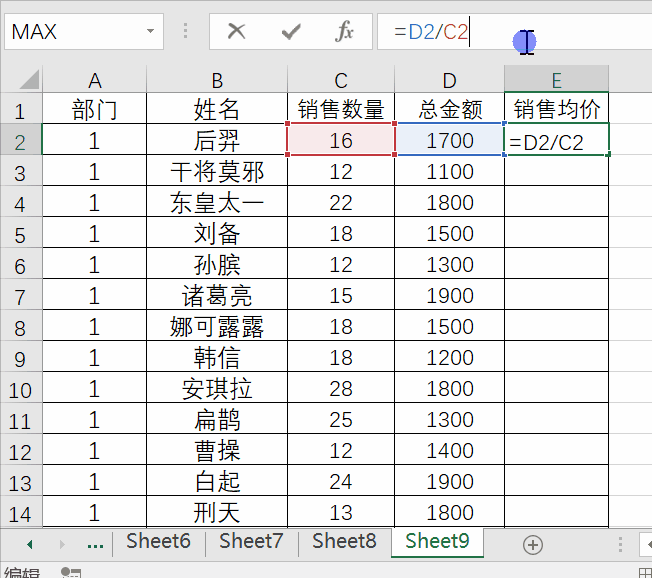Click the 总金额 header cell

coord(449,109)
